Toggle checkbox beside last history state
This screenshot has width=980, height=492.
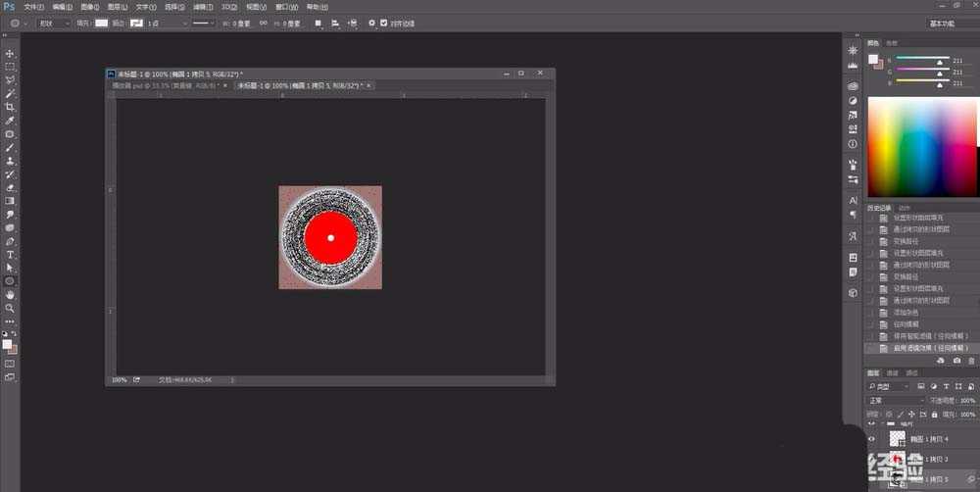(x=871, y=348)
